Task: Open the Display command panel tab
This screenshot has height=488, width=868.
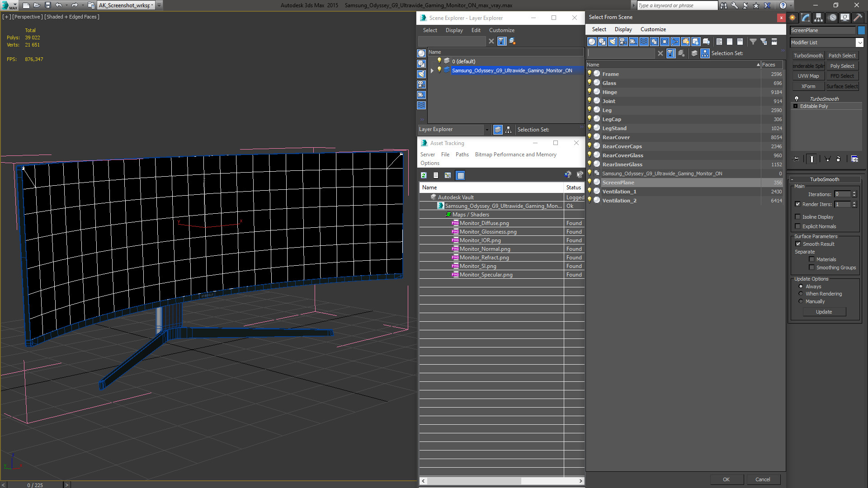Action: [x=844, y=18]
